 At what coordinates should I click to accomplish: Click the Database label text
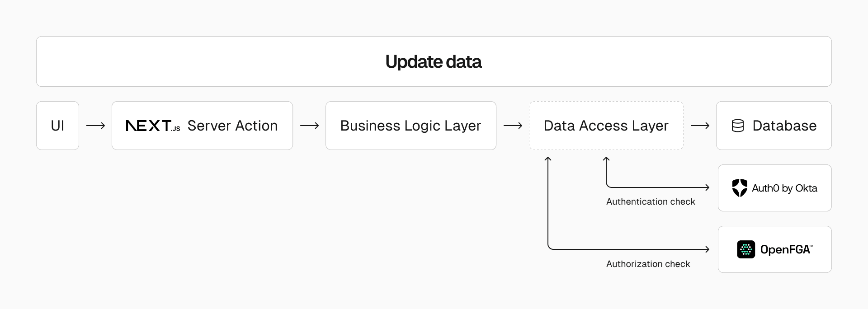click(784, 126)
